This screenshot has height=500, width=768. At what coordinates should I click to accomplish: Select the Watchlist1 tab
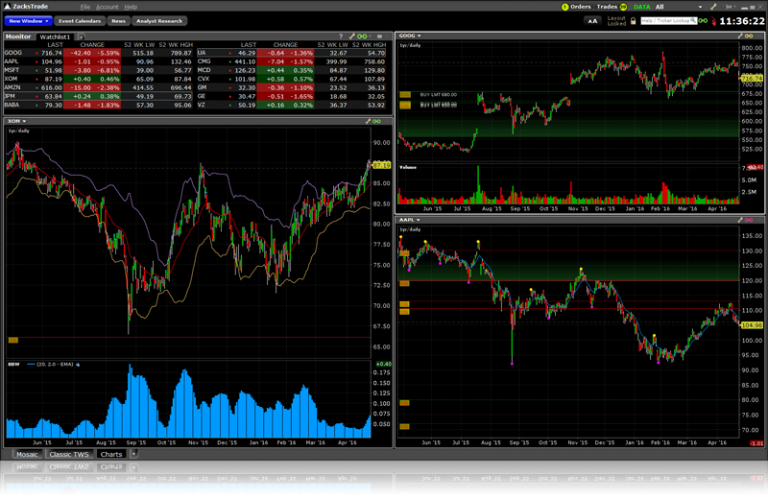coord(55,37)
